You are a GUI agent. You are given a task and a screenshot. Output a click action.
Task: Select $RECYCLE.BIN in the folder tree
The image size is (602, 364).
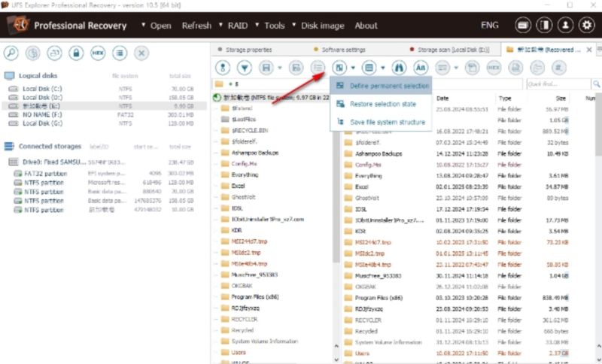coord(249,130)
